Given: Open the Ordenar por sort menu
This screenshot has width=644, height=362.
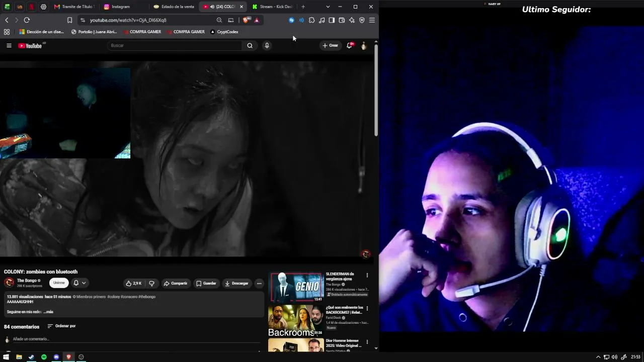Looking at the screenshot, I should (61, 326).
